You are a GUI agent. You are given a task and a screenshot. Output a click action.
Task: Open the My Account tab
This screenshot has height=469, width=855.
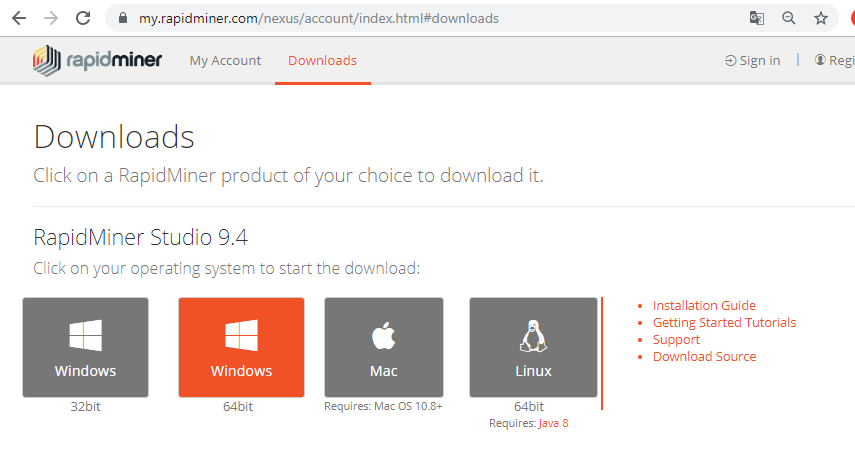(x=225, y=60)
